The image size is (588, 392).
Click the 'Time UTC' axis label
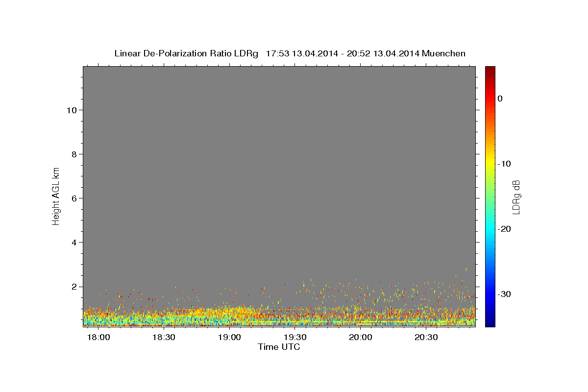279,347
